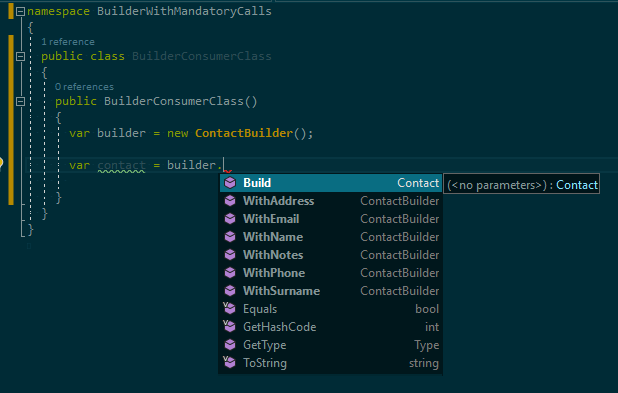Click the virtual method icon beside Equals
Image resolution: width=618 pixels, height=393 pixels.
coord(229,309)
